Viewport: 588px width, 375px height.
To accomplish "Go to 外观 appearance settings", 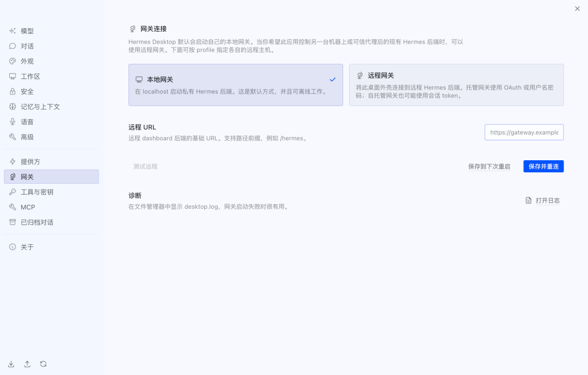I will pyautogui.click(x=51, y=61).
